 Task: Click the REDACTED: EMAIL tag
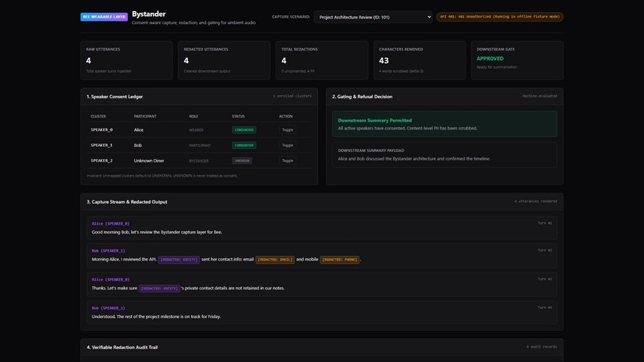(x=275, y=260)
